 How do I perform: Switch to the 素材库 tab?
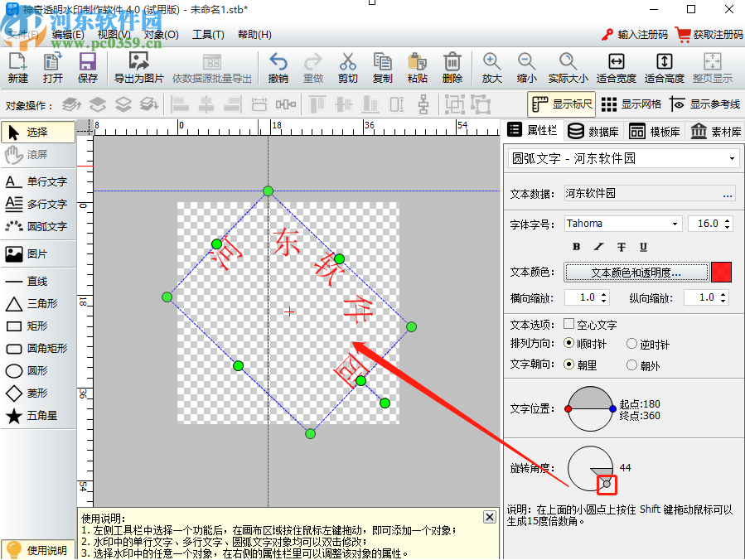(x=716, y=132)
